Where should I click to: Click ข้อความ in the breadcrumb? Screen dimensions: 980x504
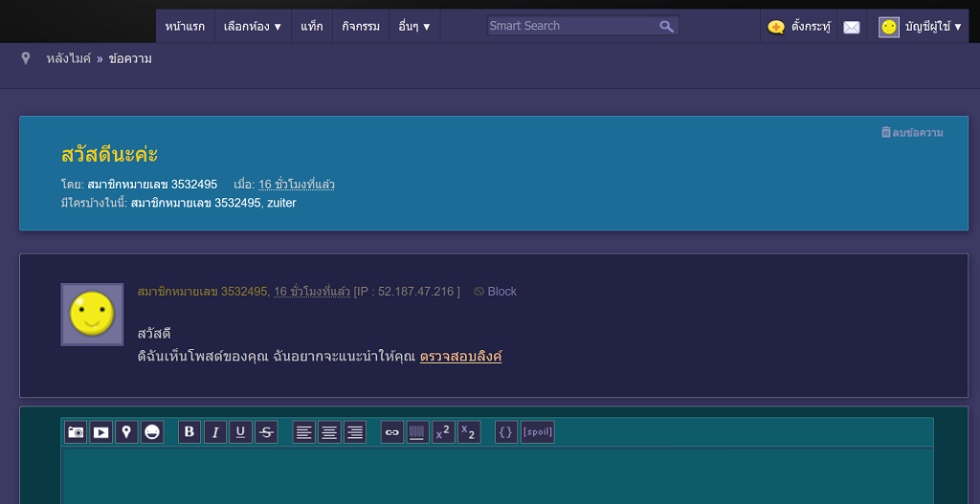pyautogui.click(x=130, y=59)
